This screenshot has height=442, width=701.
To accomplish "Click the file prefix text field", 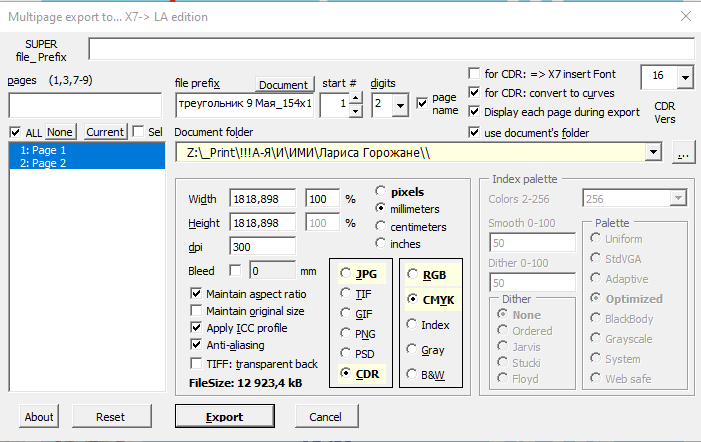I will pos(245,104).
